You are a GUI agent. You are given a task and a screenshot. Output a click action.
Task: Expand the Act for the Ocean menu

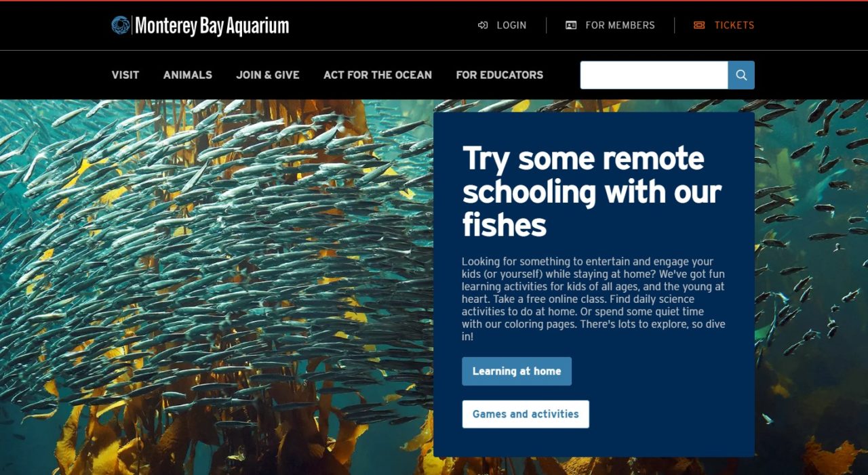click(x=378, y=75)
